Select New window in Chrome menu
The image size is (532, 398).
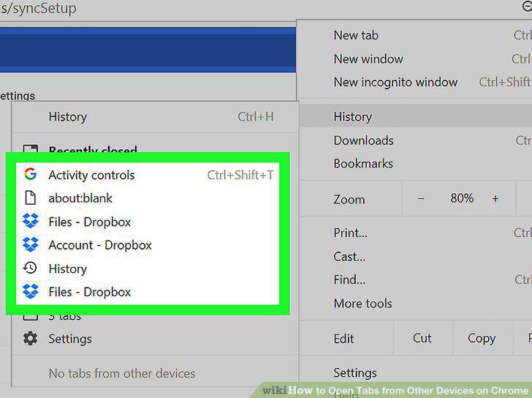tap(416, 59)
